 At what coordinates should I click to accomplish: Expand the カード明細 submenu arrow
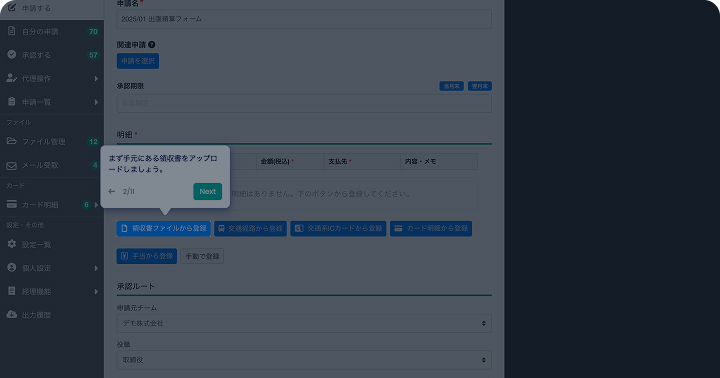coord(96,204)
